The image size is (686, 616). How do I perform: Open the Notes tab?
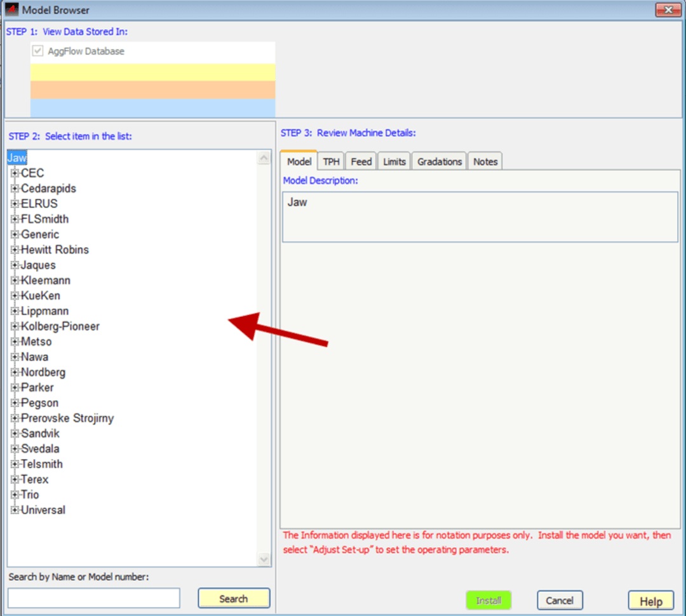(485, 162)
